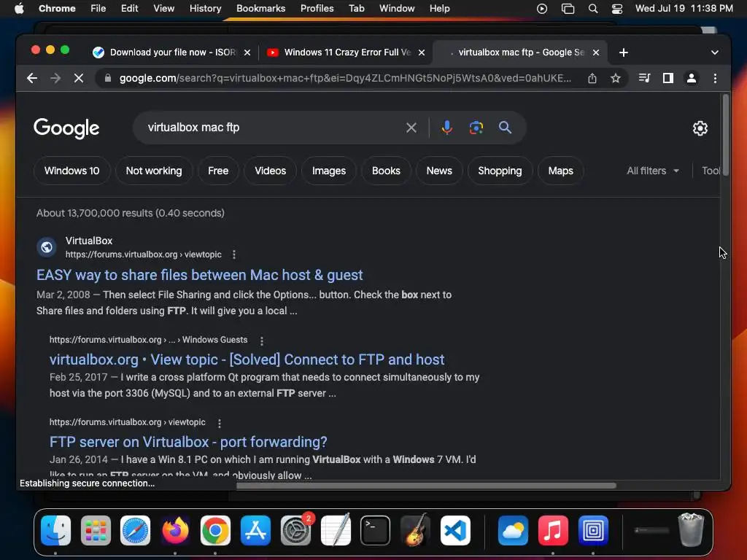Close the Windows 11 Crazy Error tab

[x=422, y=52]
